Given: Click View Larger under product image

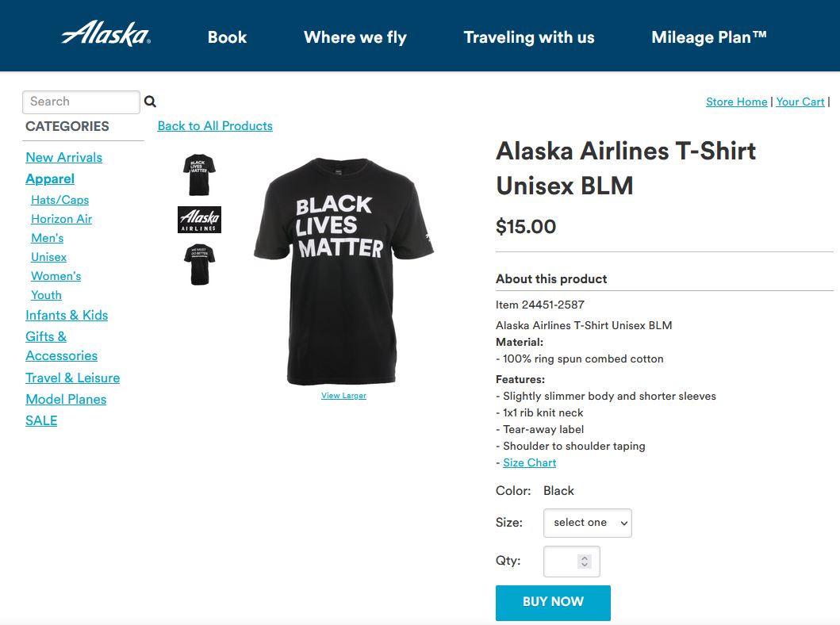Looking at the screenshot, I should (x=343, y=396).
